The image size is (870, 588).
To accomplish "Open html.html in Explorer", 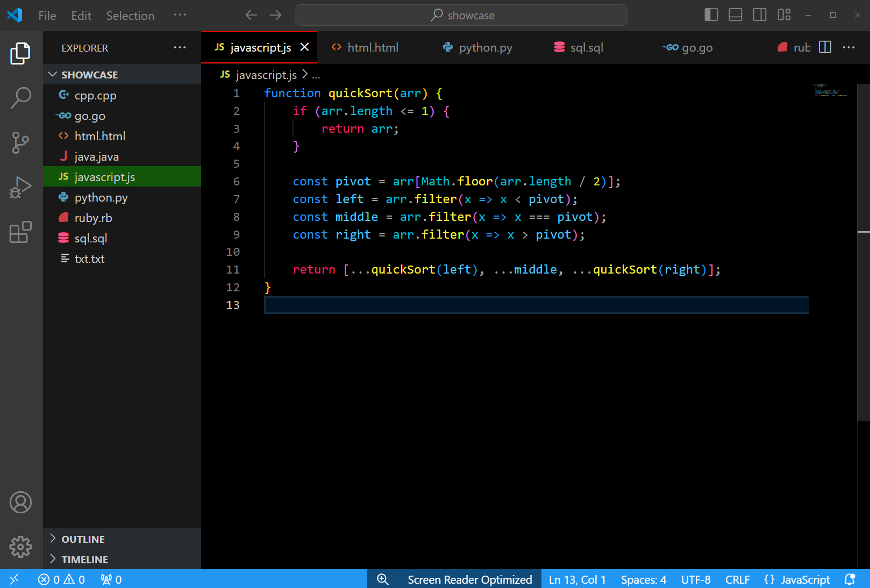I will tap(122, 136).
